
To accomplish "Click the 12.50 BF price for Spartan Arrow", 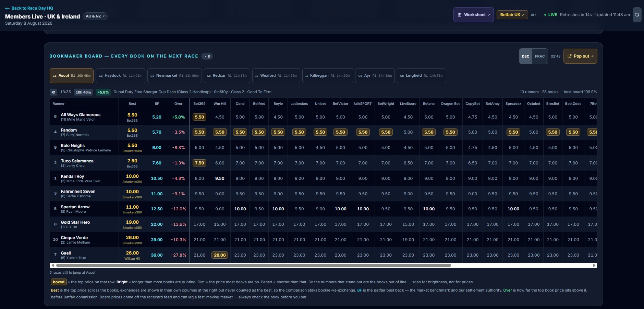I will coord(157,209).
